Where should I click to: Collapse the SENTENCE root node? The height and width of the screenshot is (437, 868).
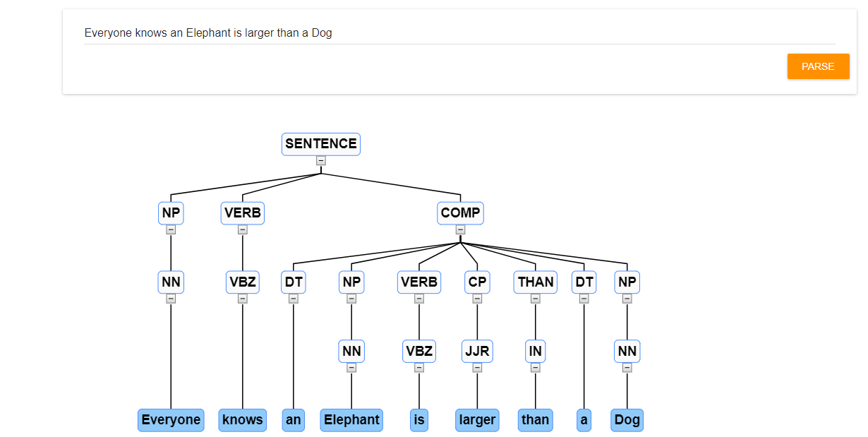point(321,160)
